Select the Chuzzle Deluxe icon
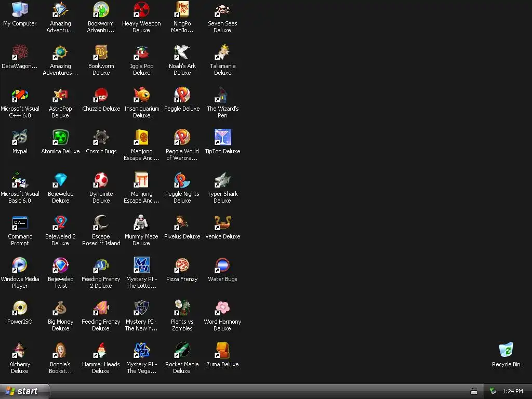Screen dimensions: 532x399 coord(101,95)
